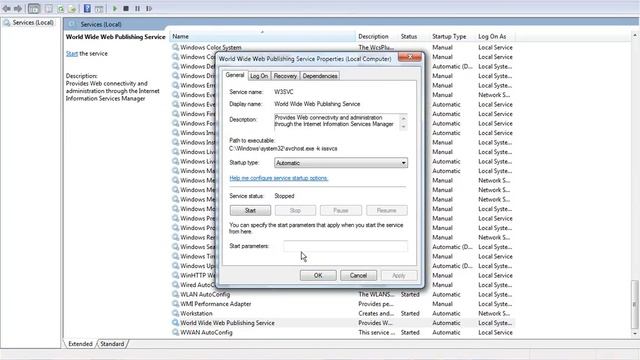Select Services (Local) in the console tree
Screen dimensions: 640x360
33,22
